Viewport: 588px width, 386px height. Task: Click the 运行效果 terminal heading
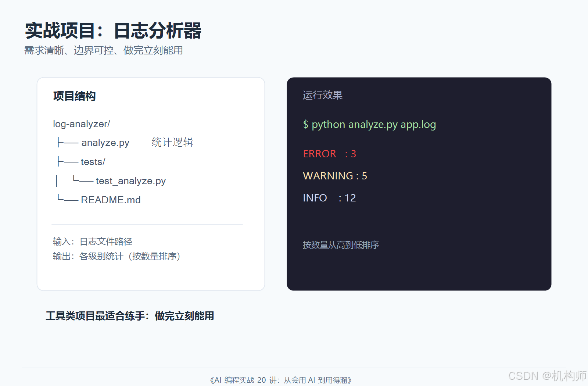(323, 95)
